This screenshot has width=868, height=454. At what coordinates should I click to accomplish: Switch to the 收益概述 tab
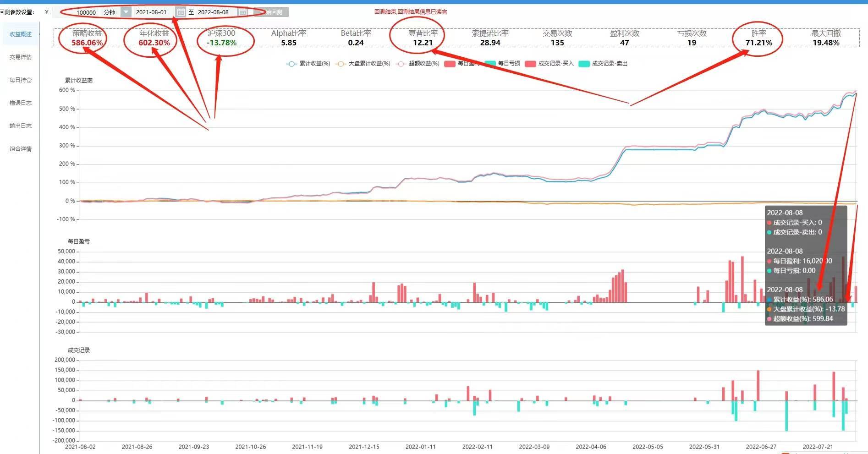(21, 34)
